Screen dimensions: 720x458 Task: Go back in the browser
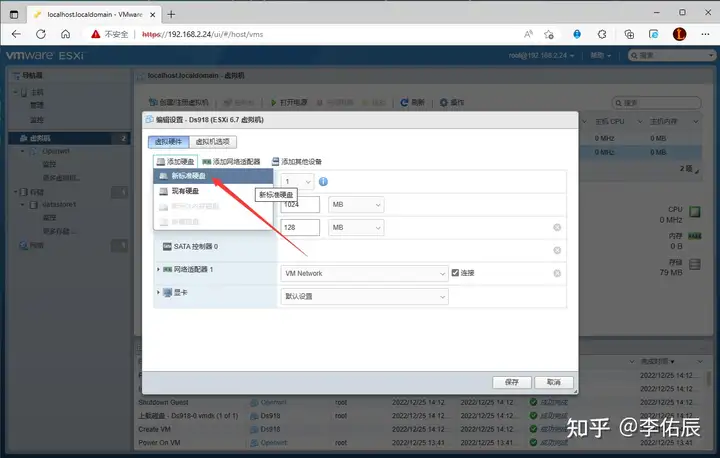pos(16,34)
